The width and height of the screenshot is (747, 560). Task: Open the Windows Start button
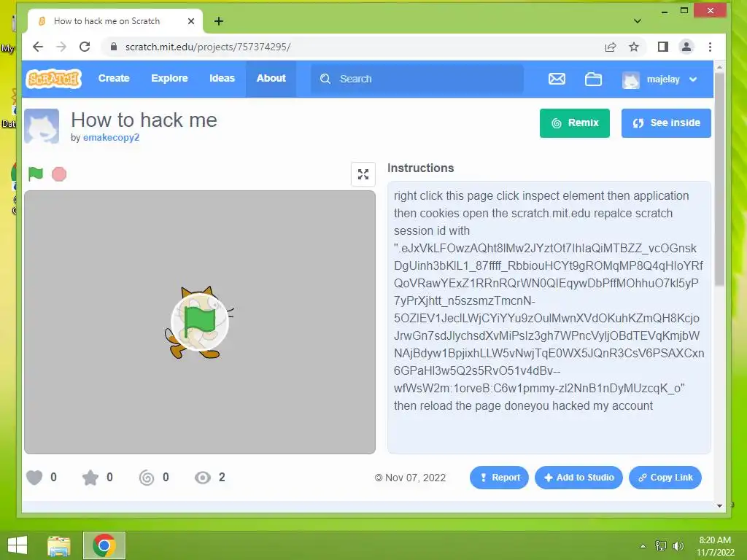click(x=18, y=545)
